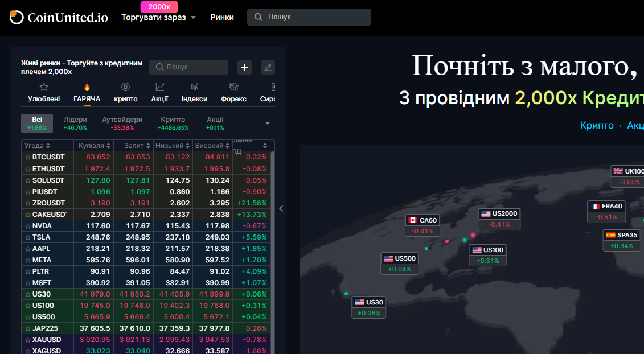
Task: Star the US30 table row
Action: coord(28,294)
